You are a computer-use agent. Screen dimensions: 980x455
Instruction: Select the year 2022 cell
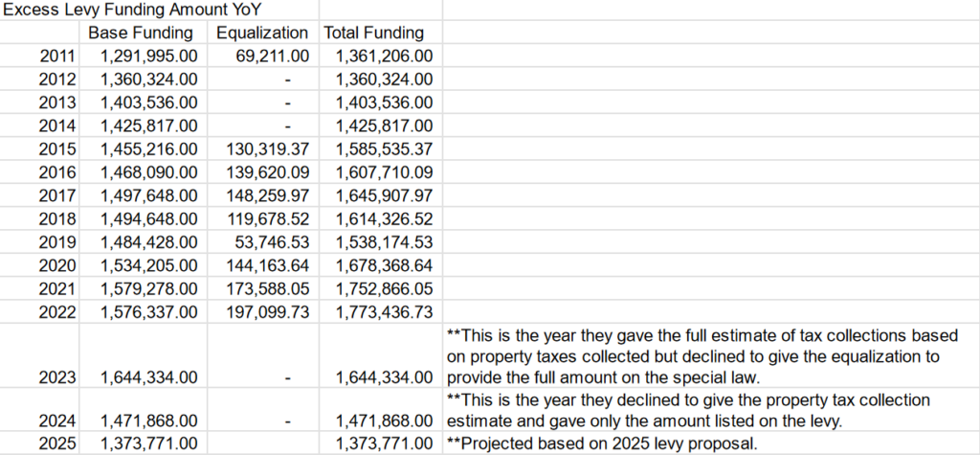(58, 312)
